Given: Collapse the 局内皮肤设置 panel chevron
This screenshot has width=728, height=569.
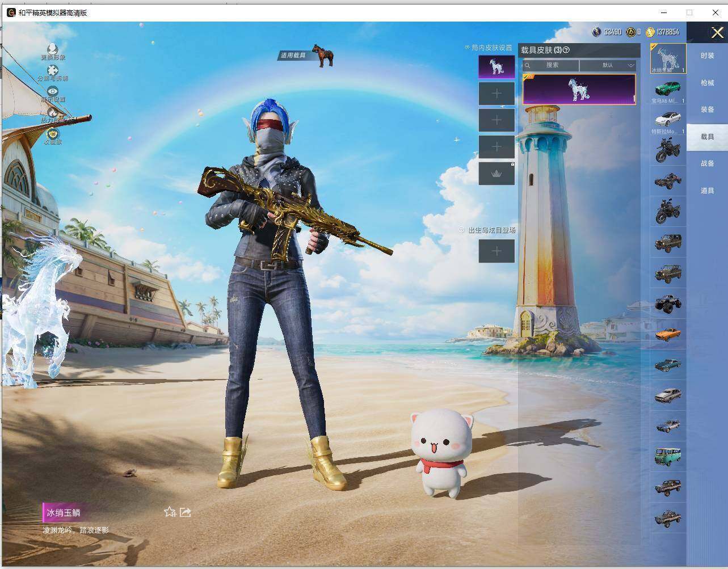Looking at the screenshot, I should (x=467, y=48).
